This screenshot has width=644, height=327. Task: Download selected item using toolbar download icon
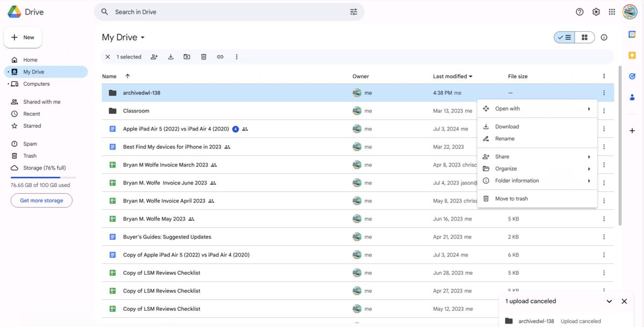171,56
